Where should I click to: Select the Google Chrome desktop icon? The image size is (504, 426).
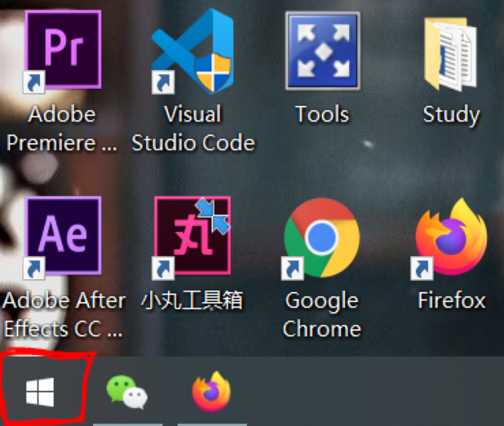pos(322,237)
